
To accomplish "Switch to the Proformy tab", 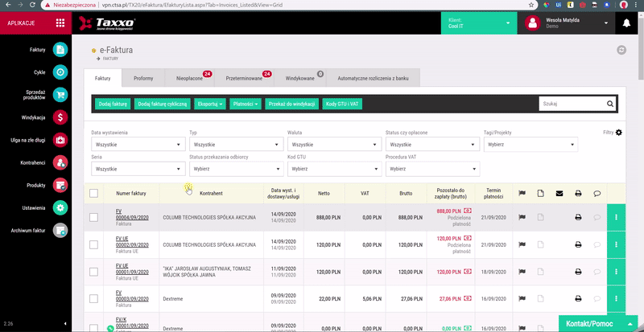I will pos(143,78).
